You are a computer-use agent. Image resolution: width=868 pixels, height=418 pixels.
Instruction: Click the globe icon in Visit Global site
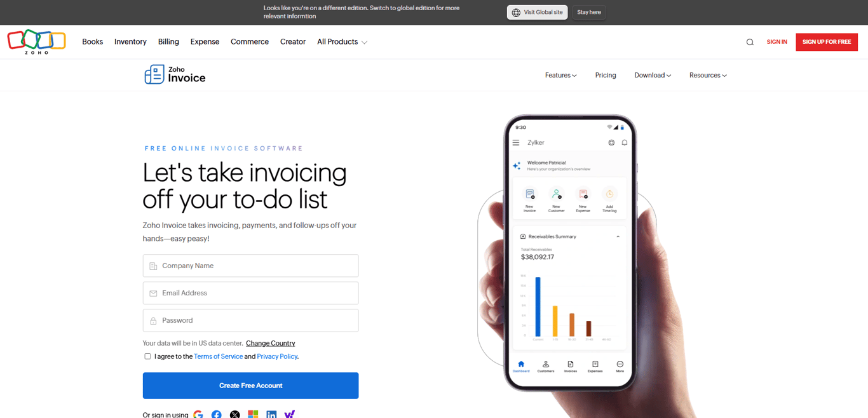pyautogui.click(x=516, y=13)
